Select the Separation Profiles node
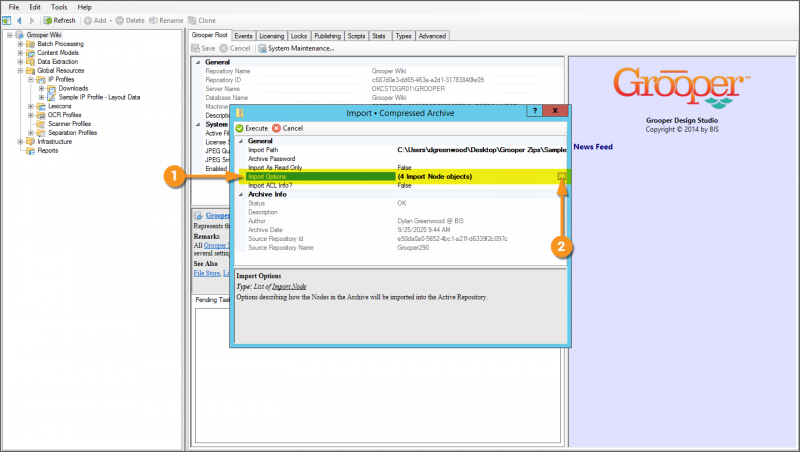Screen dimensions: 800x452 click(72, 133)
